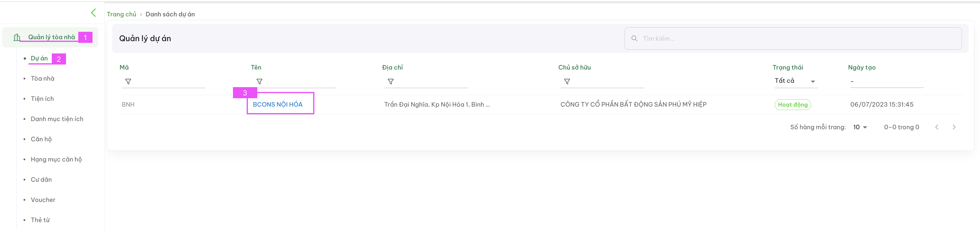Screen dimensions: 980x232
Task: Click the building icon beside Quản lý tòa nhà
Action: 17,37
